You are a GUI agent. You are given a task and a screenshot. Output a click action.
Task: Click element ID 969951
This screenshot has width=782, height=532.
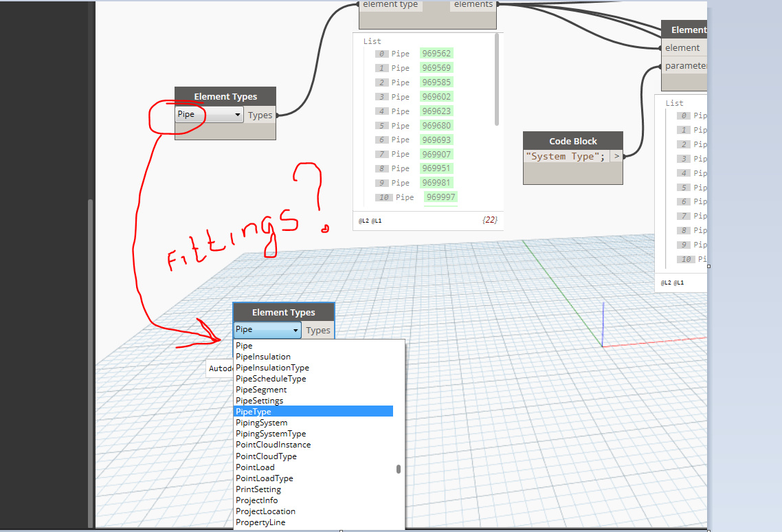click(x=436, y=168)
